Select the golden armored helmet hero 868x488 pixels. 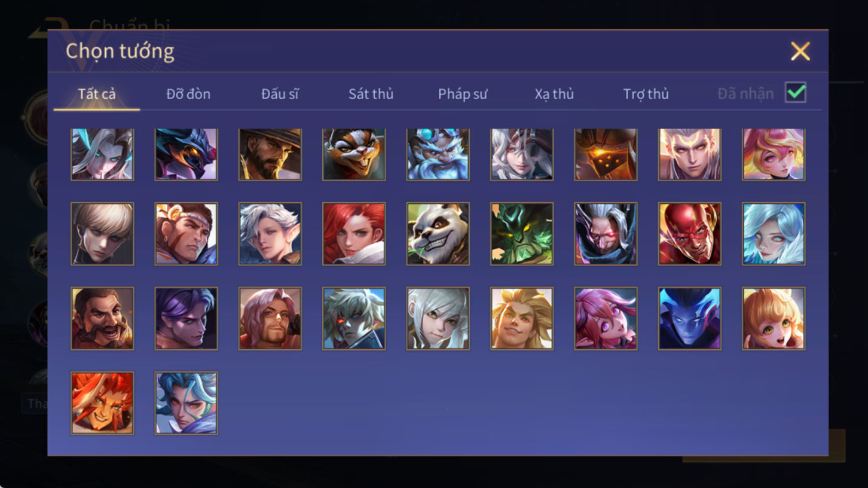tap(606, 154)
